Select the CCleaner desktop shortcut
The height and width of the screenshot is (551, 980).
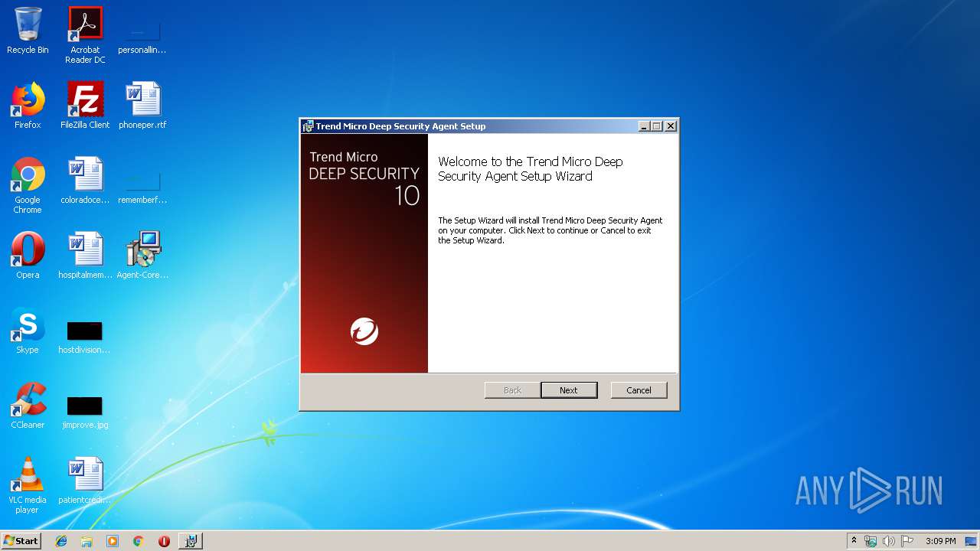28,406
